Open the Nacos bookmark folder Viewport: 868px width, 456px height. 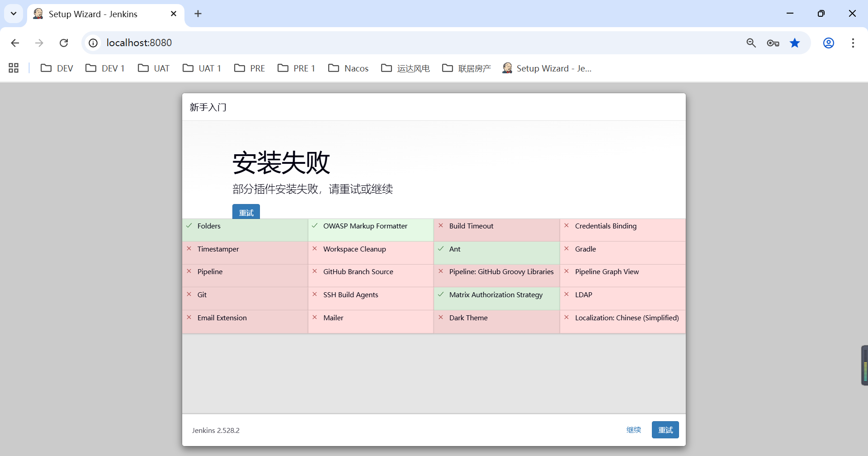348,68
